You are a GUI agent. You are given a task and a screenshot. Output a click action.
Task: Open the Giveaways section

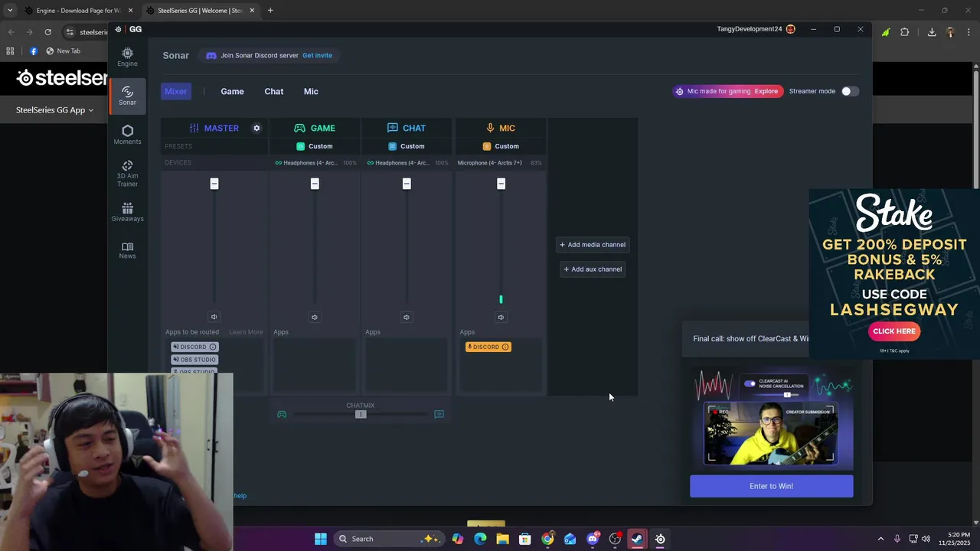coord(127,212)
